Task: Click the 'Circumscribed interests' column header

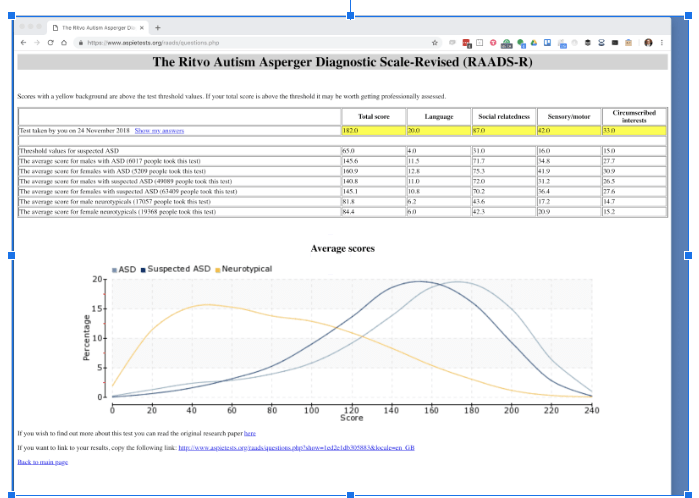Action: click(x=634, y=116)
